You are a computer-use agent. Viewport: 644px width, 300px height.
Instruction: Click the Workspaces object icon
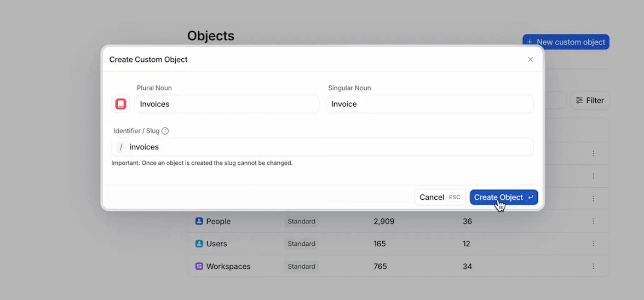pyautogui.click(x=199, y=267)
